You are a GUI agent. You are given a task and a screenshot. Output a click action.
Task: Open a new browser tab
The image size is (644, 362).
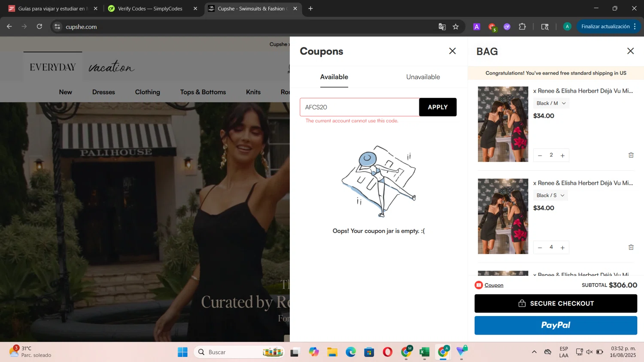310,9
